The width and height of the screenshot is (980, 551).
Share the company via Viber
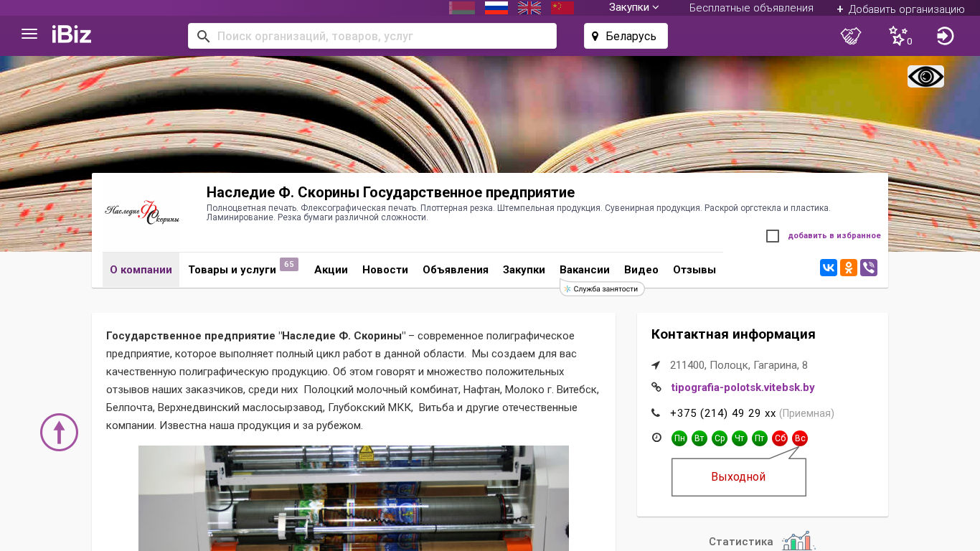(869, 268)
